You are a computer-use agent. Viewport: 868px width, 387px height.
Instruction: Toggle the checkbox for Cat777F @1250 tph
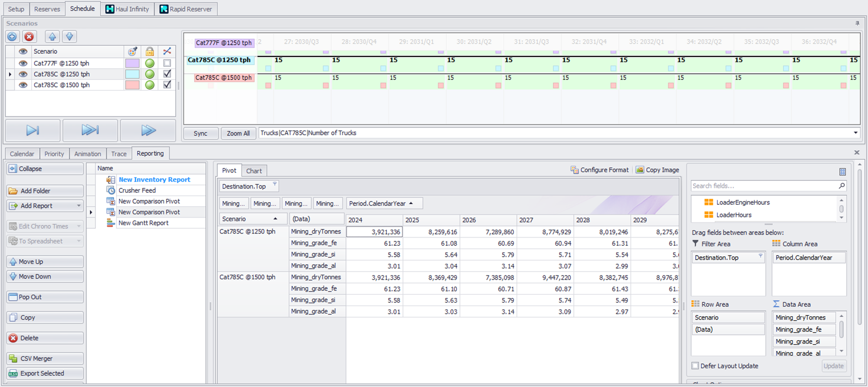[167, 63]
